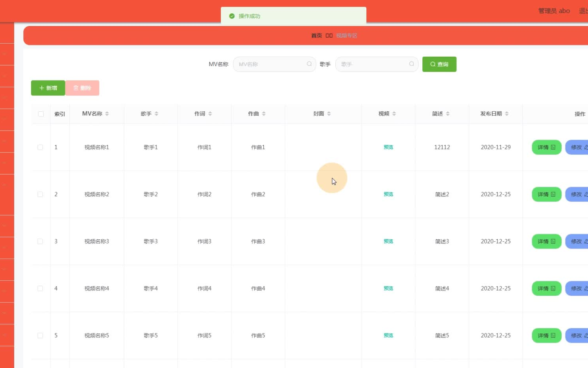This screenshot has height=368, width=588.
Task: Select the 简述 cell 12112
Action: click(442, 147)
